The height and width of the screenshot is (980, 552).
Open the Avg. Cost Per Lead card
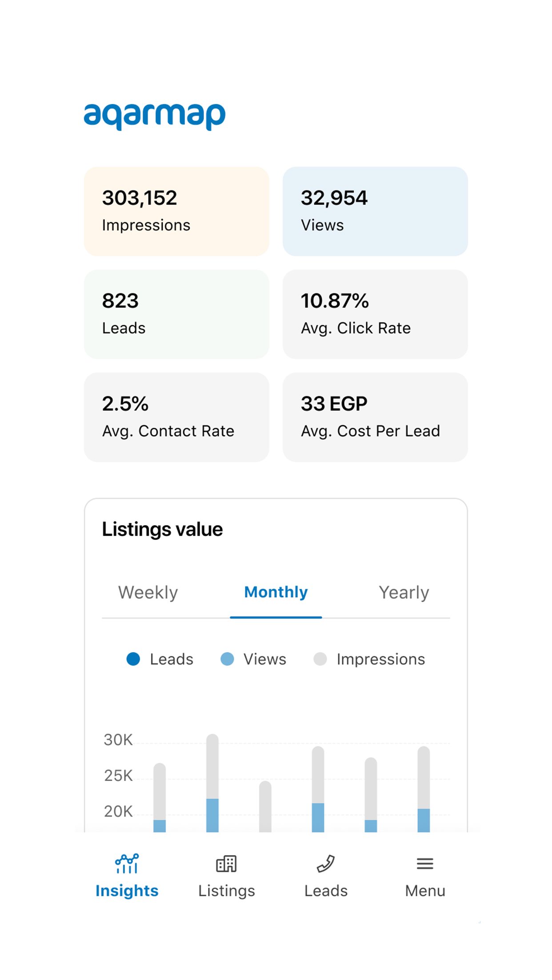coord(375,417)
